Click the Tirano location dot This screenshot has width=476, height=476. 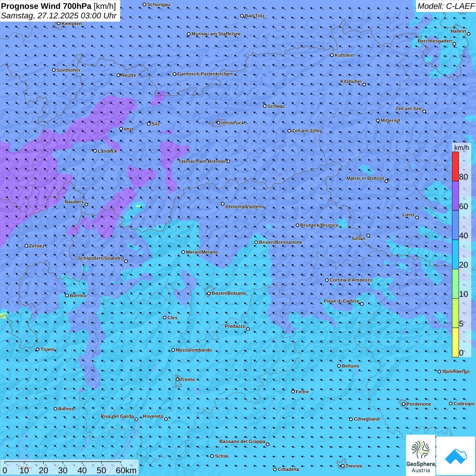point(38,350)
